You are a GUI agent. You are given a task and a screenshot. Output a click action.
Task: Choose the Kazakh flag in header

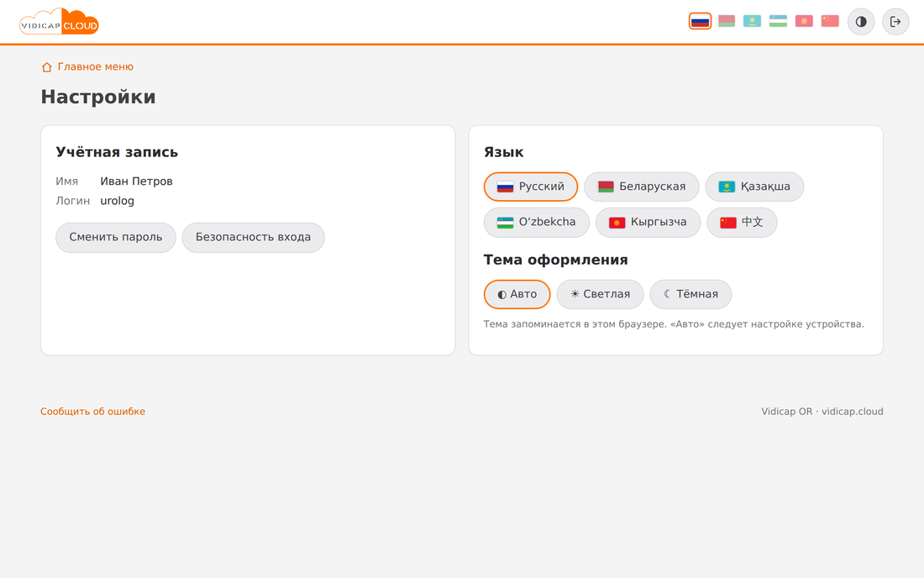tap(752, 21)
